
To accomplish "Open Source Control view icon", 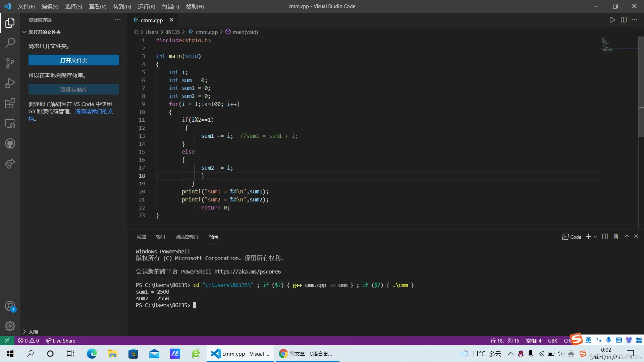I will click(x=10, y=63).
